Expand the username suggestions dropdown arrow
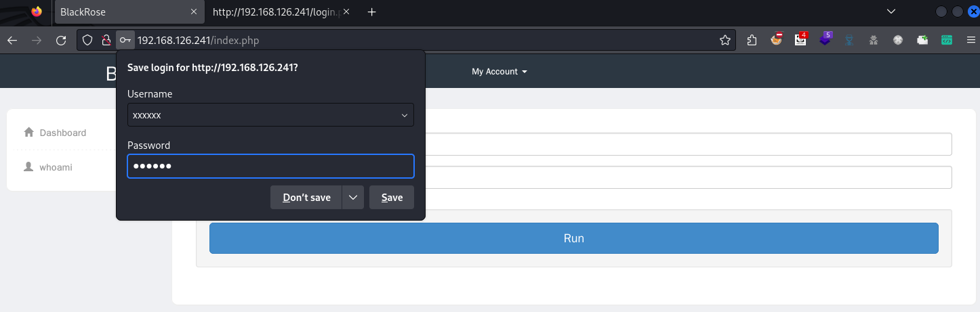 click(404, 116)
